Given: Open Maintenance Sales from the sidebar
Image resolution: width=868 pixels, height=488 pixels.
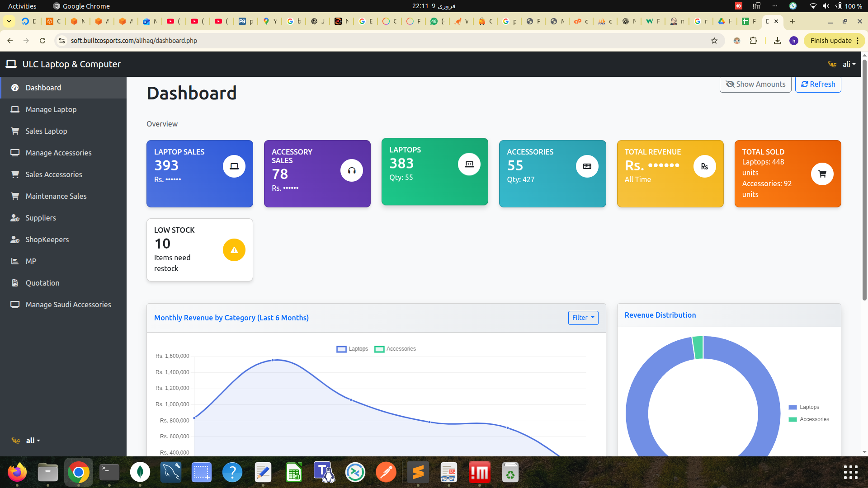Looking at the screenshot, I should pyautogui.click(x=56, y=196).
